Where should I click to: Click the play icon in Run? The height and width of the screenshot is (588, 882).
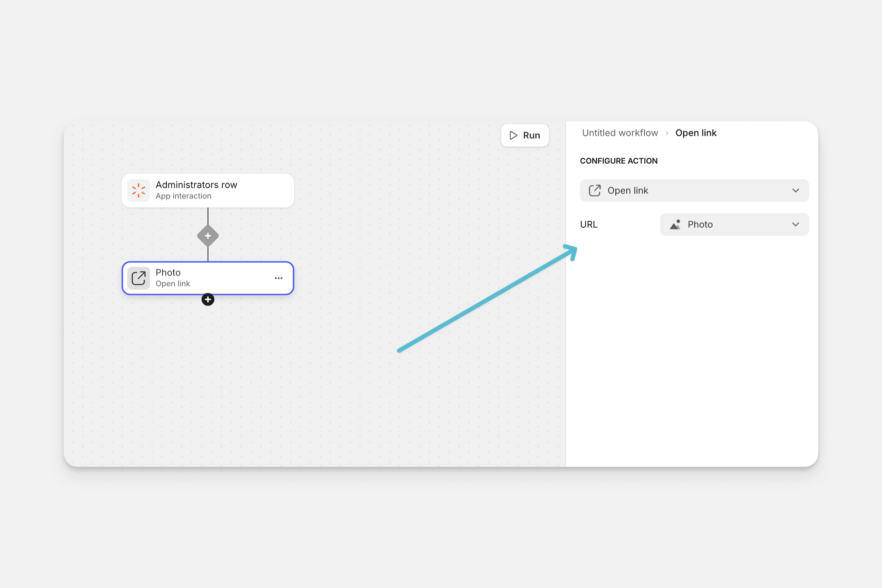[x=513, y=135]
